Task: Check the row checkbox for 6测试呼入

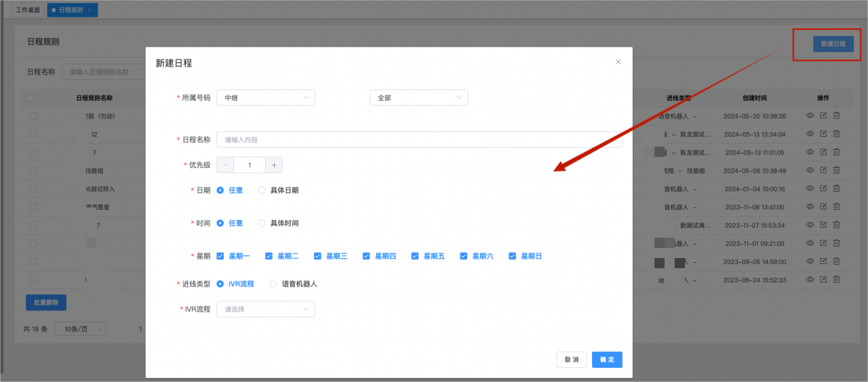Action: coord(33,189)
